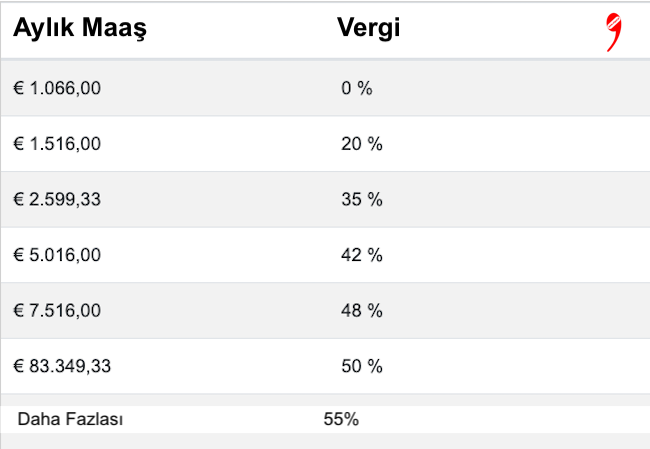This screenshot has height=449, width=650.
Task: Click the 42 % tax value
Action: point(362,255)
